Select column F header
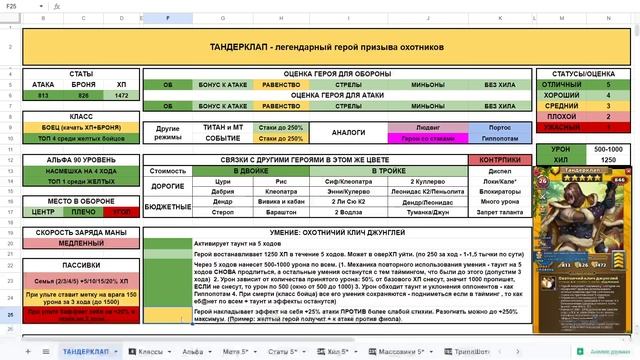 tap(168, 18)
